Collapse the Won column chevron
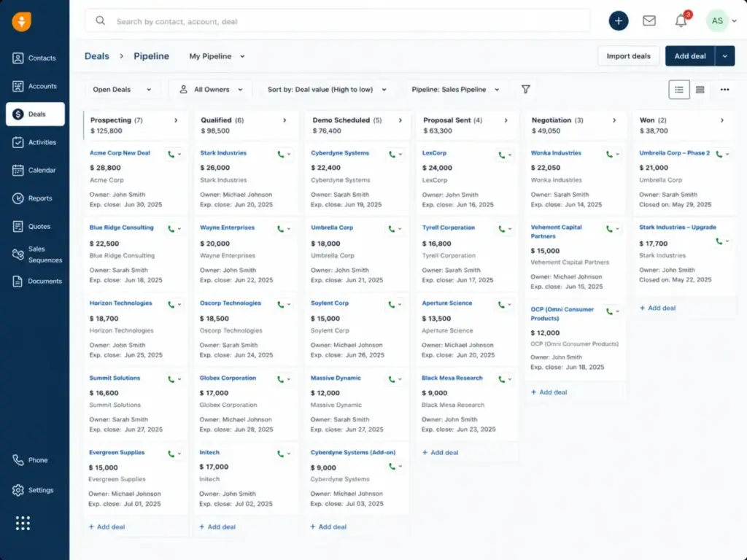The image size is (747, 560). (722, 120)
